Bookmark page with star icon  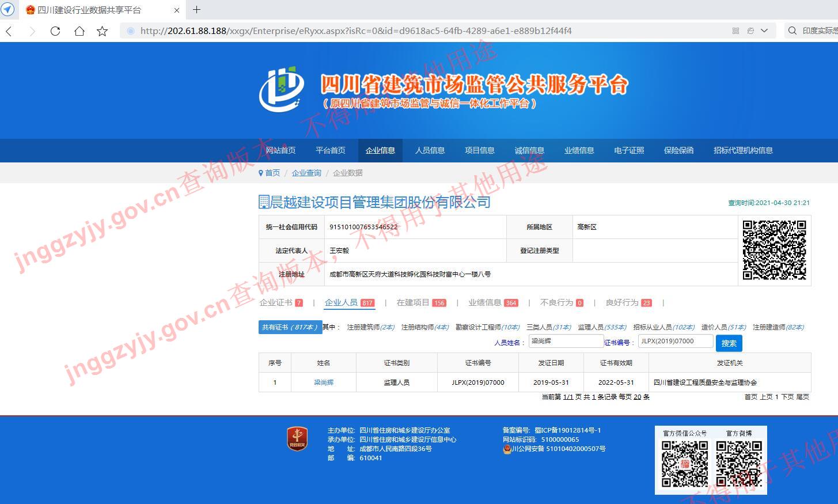coord(103,31)
